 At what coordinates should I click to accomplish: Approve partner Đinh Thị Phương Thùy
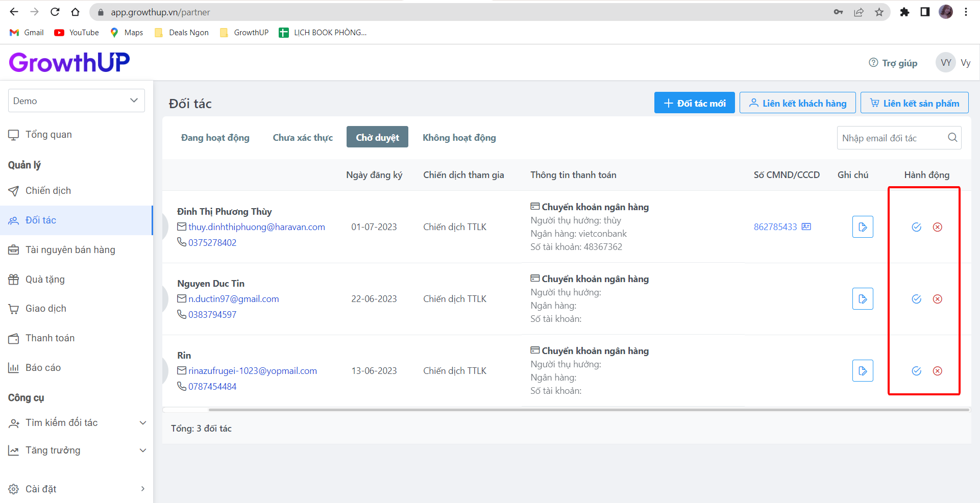pyautogui.click(x=916, y=227)
